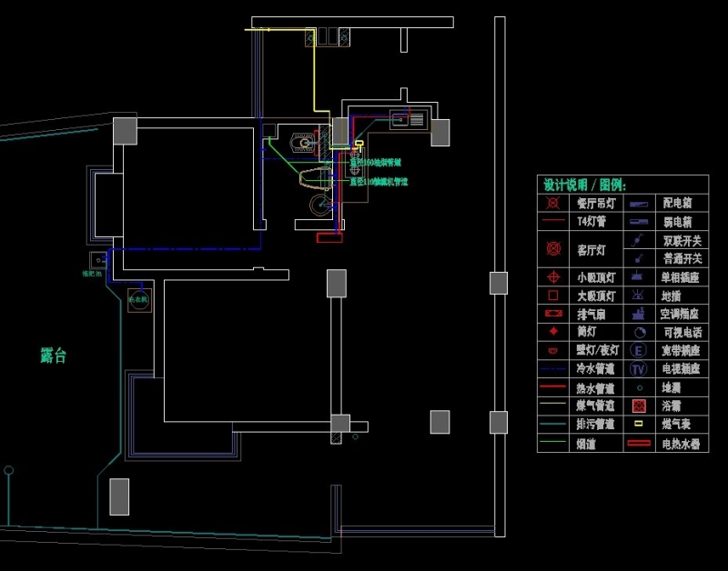Click the 露台 terrace label
Image resolution: width=728 pixels, height=571 pixels.
tap(54, 356)
